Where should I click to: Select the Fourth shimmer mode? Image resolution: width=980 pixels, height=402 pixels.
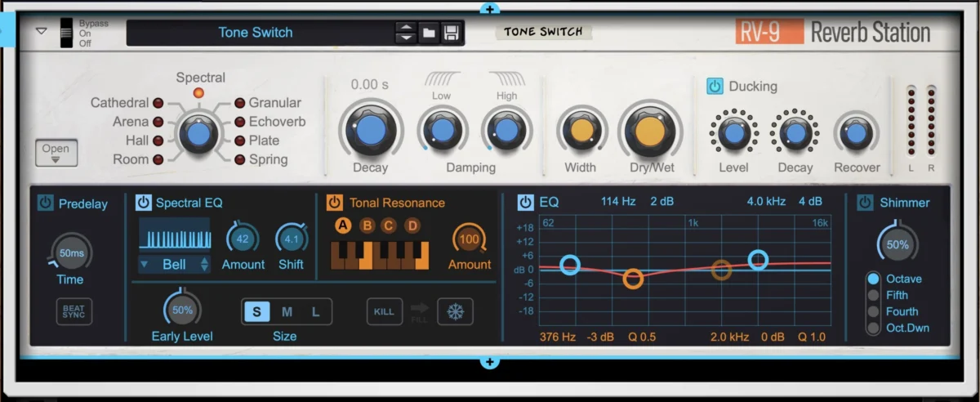click(x=874, y=311)
